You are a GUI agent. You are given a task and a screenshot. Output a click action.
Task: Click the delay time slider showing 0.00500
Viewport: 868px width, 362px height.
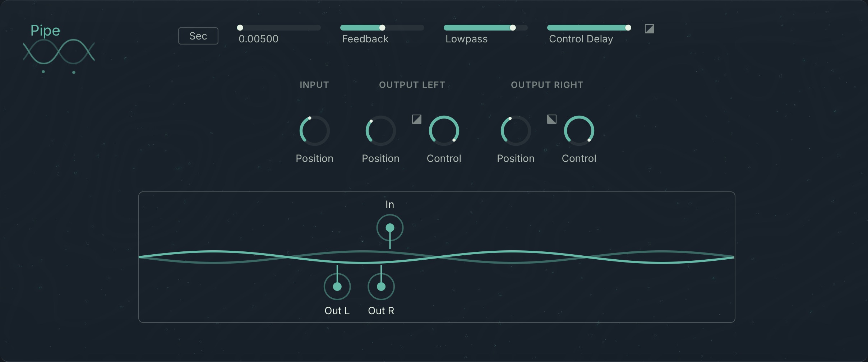point(279,27)
